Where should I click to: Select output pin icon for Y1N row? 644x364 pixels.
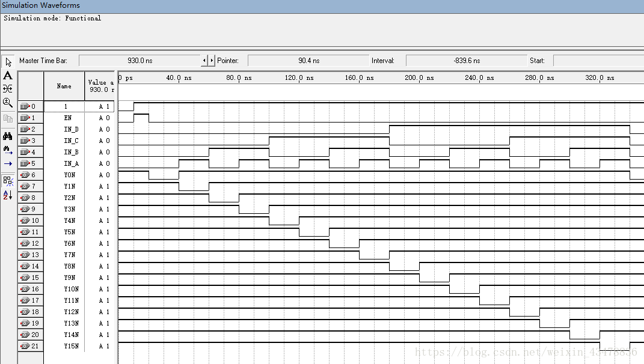coord(25,186)
